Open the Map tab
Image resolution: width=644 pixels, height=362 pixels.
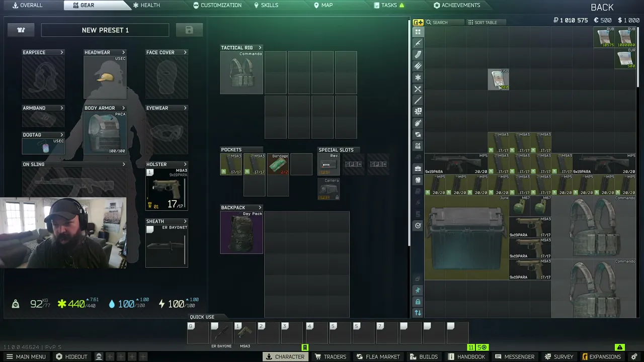(x=323, y=5)
